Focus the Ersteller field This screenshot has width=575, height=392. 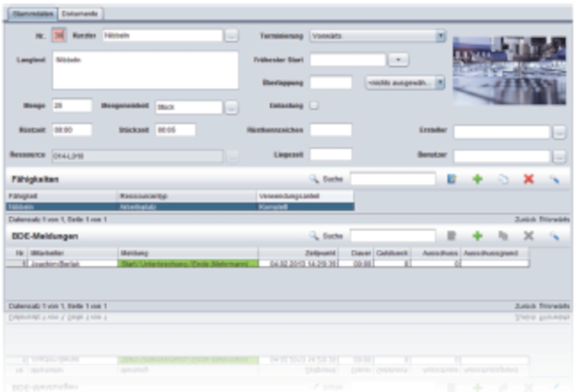pyautogui.click(x=502, y=132)
